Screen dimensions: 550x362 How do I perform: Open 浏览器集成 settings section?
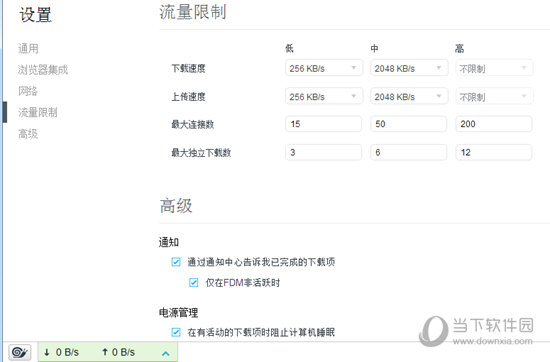click(x=43, y=70)
